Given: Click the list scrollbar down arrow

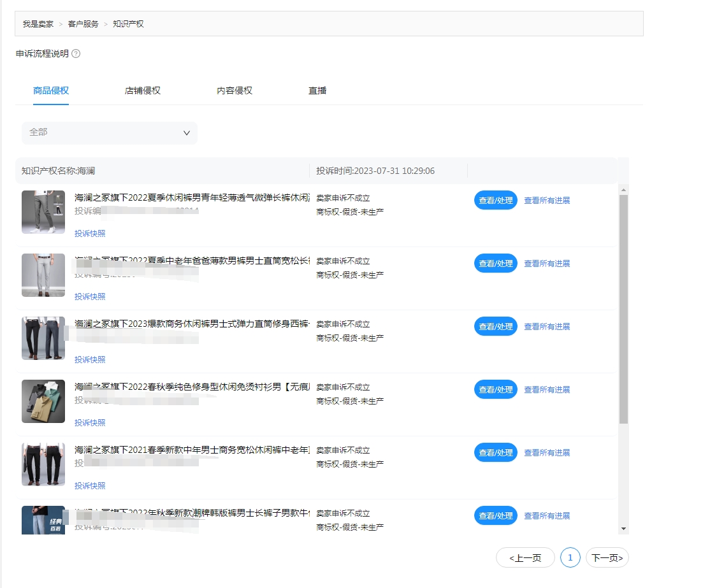Looking at the screenshot, I should (x=623, y=529).
